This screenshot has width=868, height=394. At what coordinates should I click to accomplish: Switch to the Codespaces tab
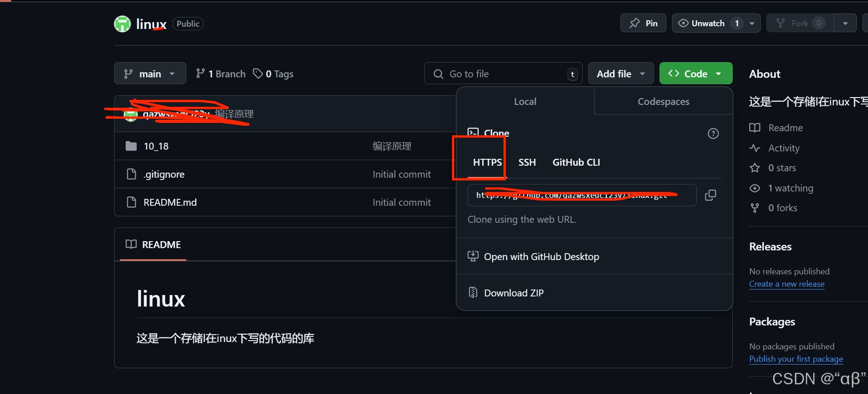[x=663, y=101]
